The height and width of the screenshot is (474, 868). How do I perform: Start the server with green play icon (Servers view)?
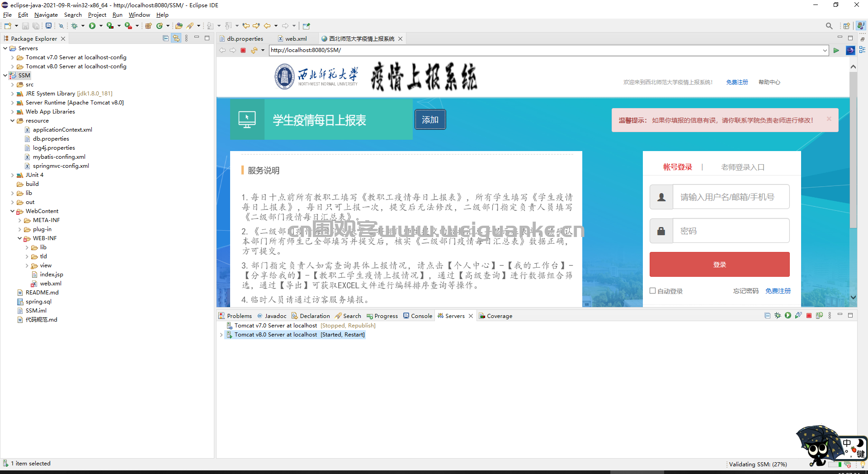tap(788, 316)
